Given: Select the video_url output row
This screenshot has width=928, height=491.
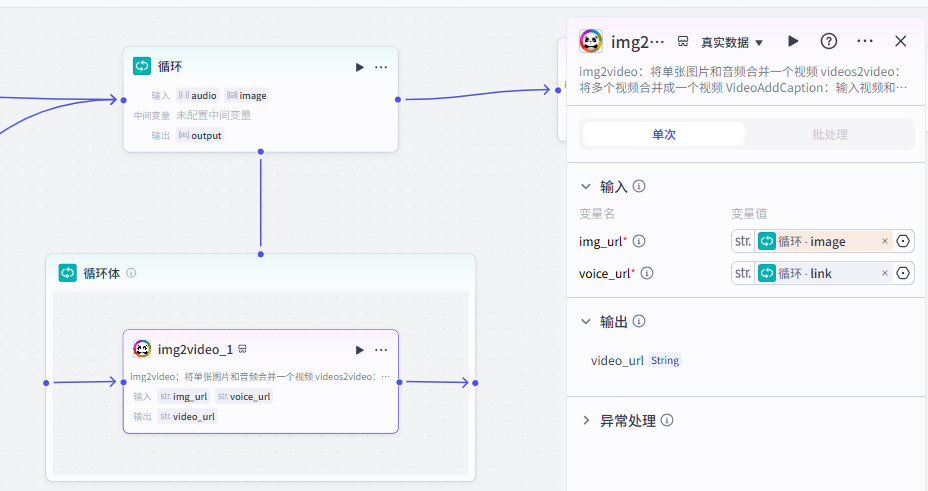Looking at the screenshot, I should click(636, 360).
